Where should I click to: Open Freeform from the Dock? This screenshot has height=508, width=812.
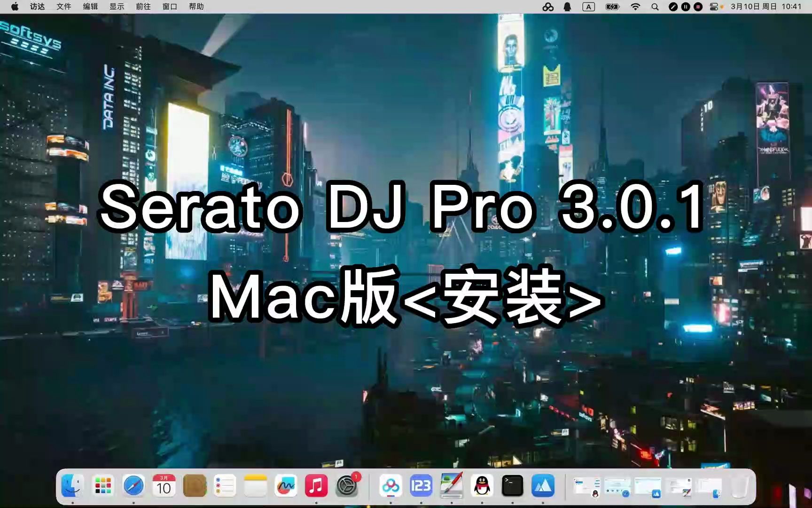click(x=286, y=485)
